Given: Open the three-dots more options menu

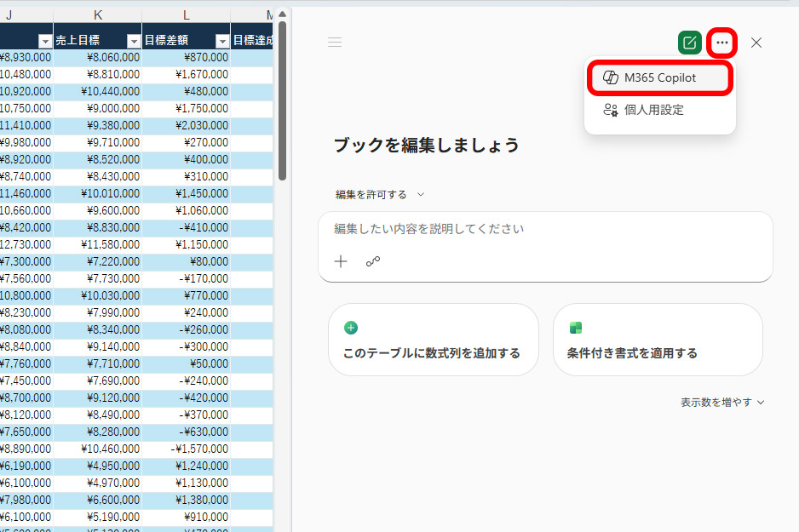Looking at the screenshot, I should tap(722, 43).
